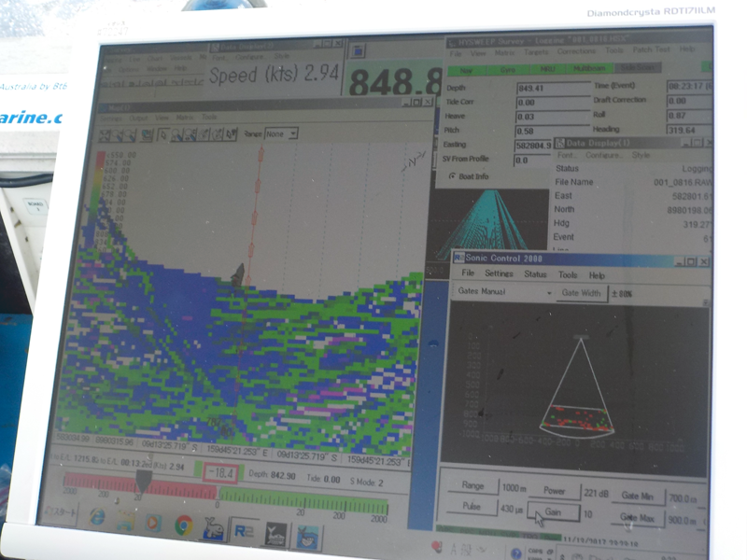Click the North arrow indicator on map

point(413,161)
